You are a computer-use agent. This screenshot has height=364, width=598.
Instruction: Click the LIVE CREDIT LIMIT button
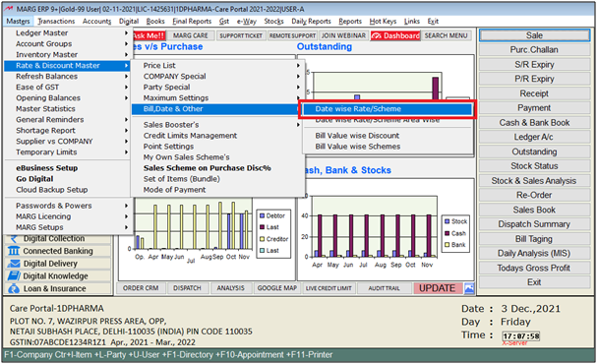coord(329,288)
